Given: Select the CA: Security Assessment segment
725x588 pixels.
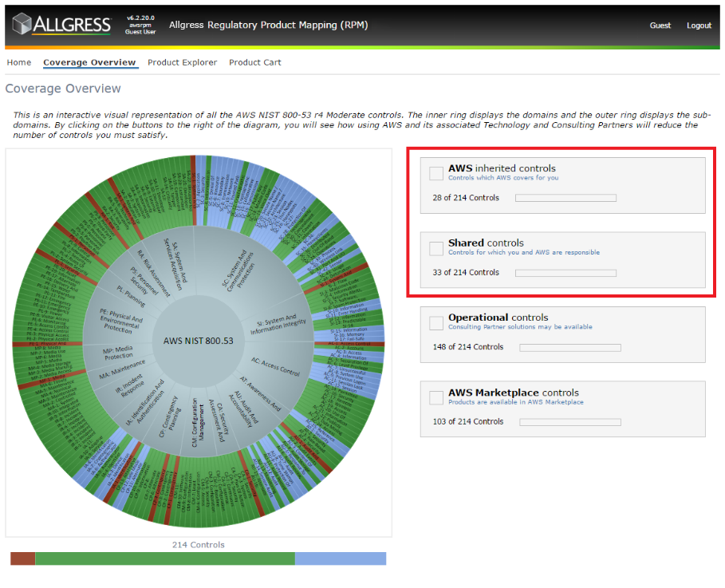Looking at the screenshot, I should pos(217,420).
